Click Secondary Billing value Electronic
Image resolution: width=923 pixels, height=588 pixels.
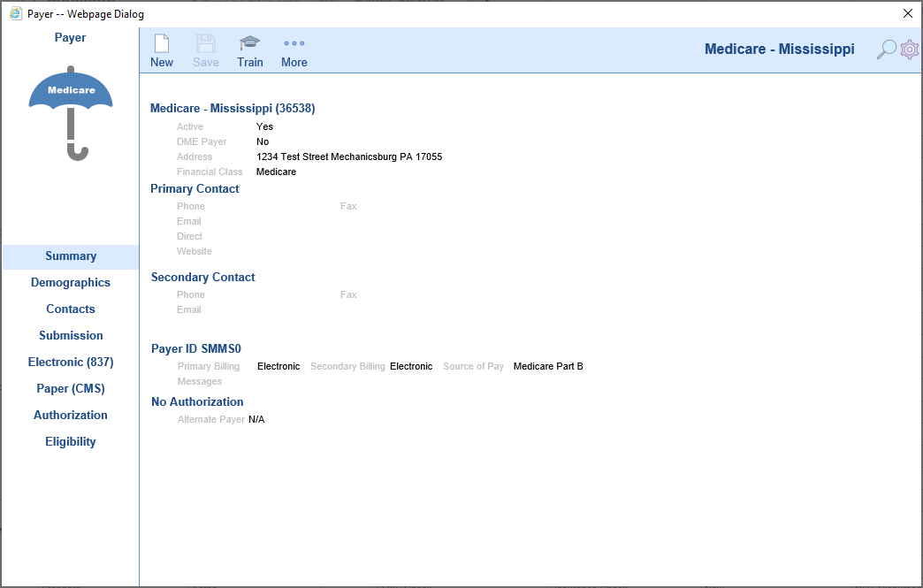tap(411, 366)
